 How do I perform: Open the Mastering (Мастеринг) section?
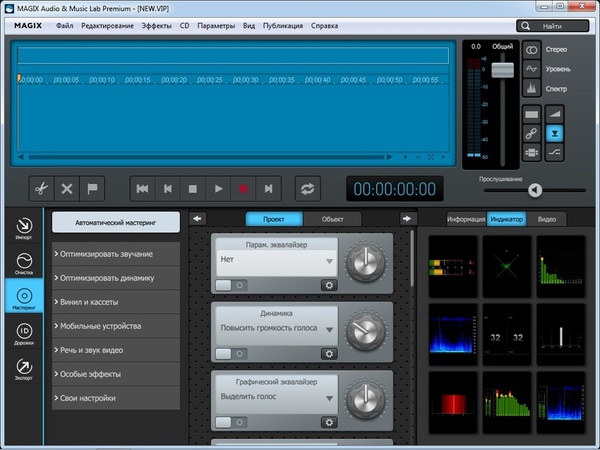coord(24,295)
